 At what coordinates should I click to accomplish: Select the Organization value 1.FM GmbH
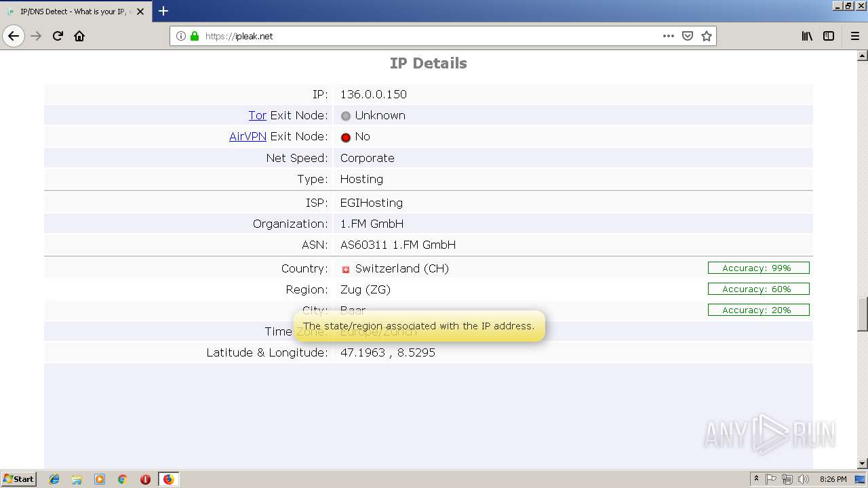tap(372, 224)
